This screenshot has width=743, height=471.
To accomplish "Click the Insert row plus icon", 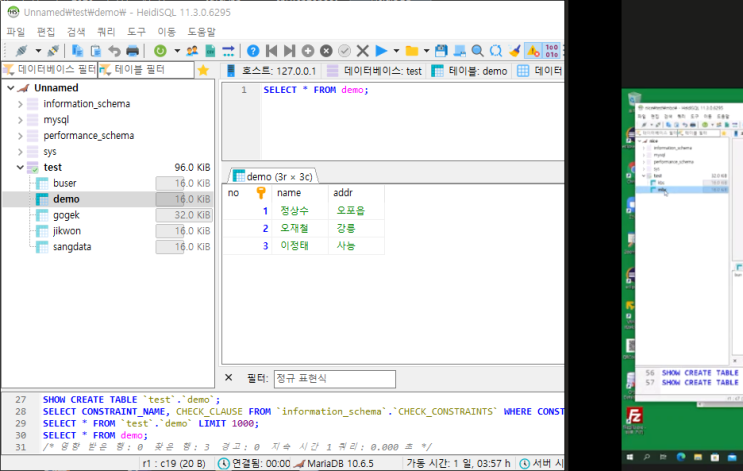I will coord(308,50).
